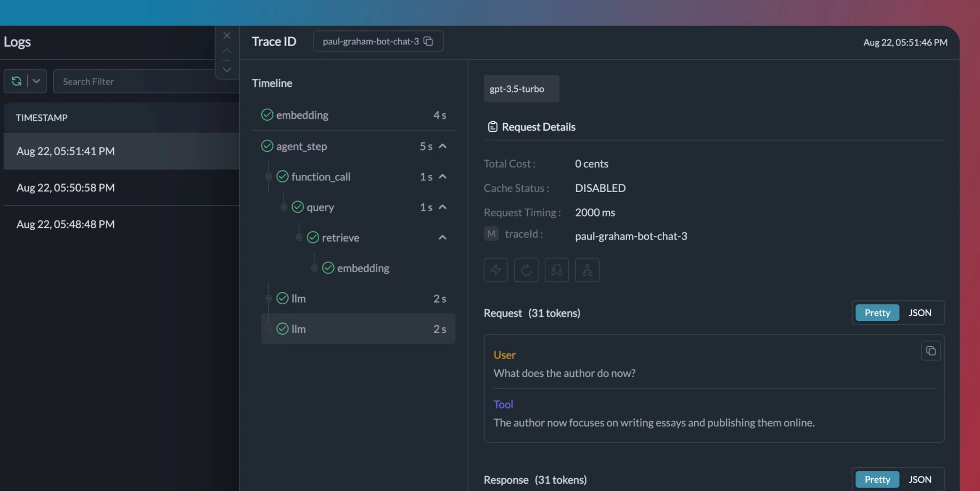Viewport: 980px width, 491px height.
Task: Click the compare branches icon
Action: (557, 270)
